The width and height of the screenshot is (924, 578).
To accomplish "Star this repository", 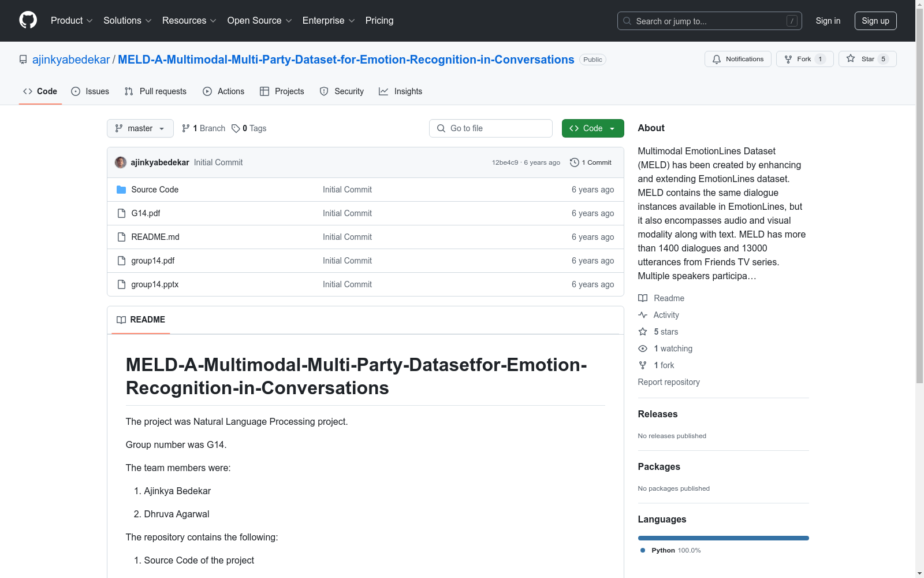I will tap(867, 59).
